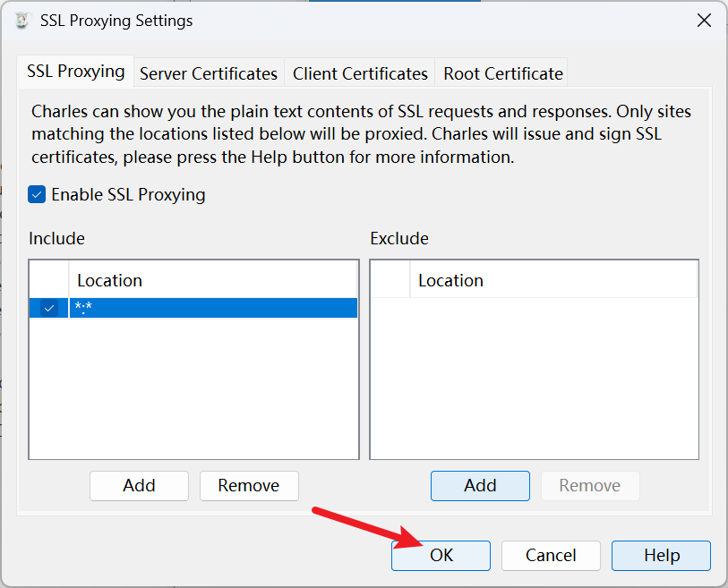This screenshot has height=588, width=728.
Task: Toggle the Enable SSL Proxying checkbox
Action: [x=37, y=194]
